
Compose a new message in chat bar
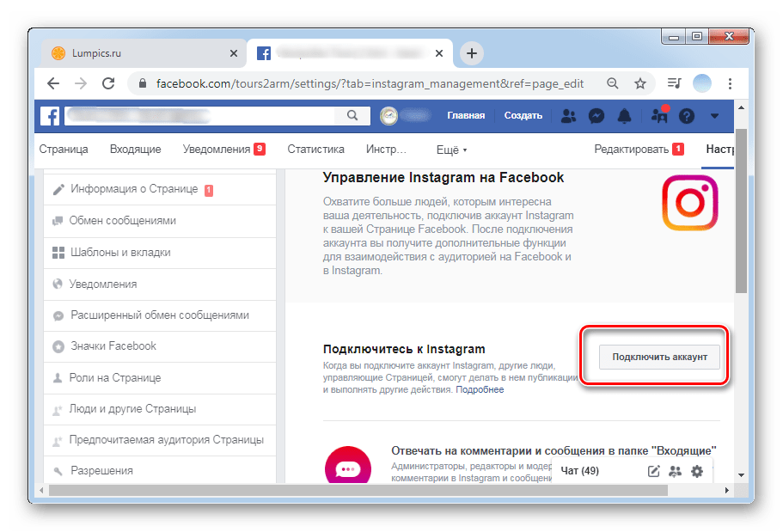coord(654,471)
